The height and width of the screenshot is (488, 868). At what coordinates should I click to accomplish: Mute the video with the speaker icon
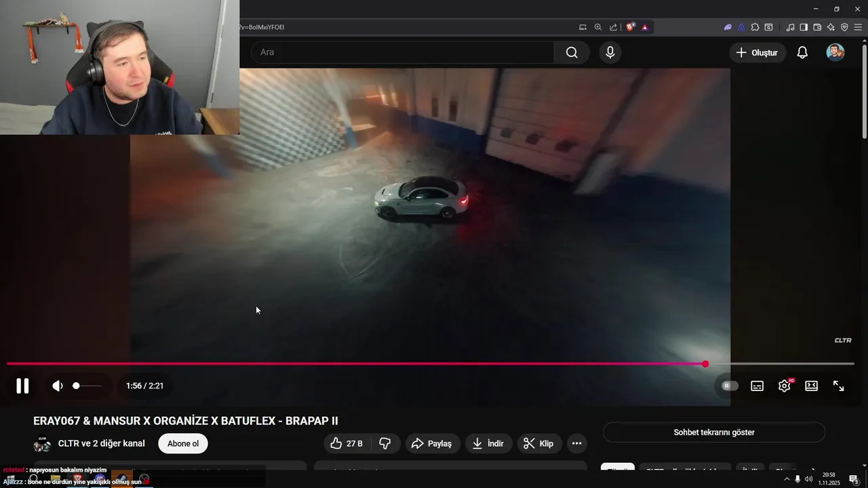58,386
